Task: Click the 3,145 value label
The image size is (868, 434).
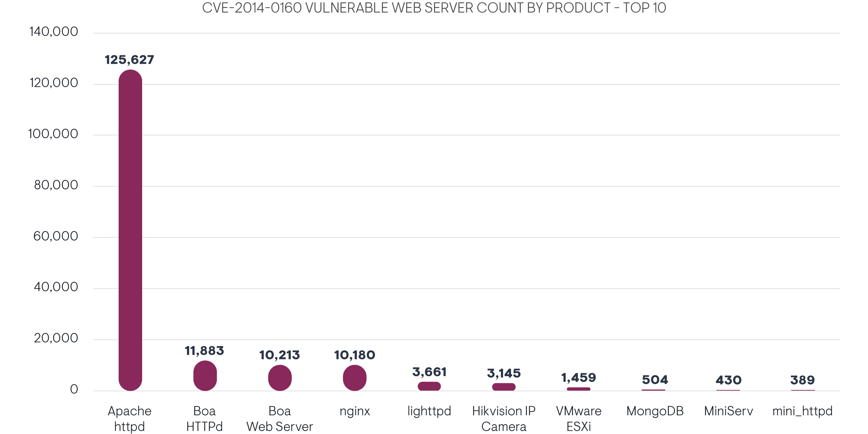Action: coord(504,373)
